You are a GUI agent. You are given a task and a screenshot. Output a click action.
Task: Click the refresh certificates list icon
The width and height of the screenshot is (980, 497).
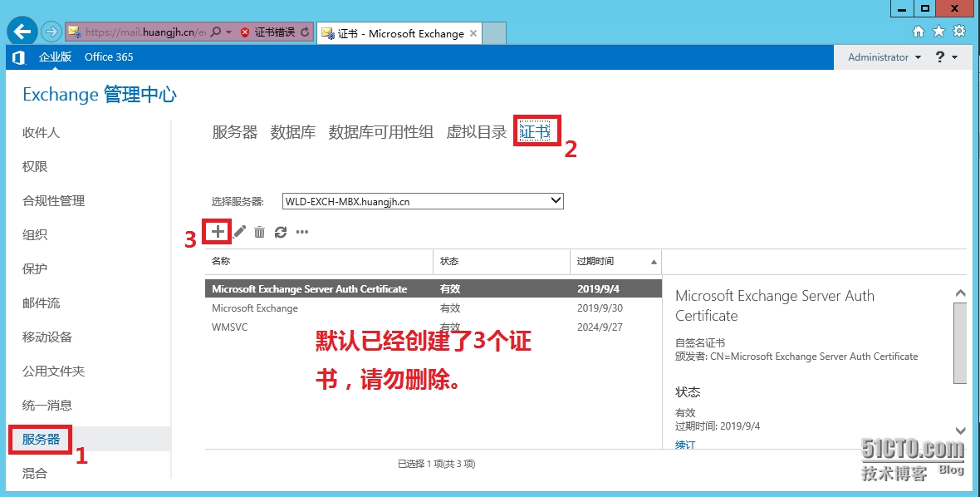tap(281, 232)
